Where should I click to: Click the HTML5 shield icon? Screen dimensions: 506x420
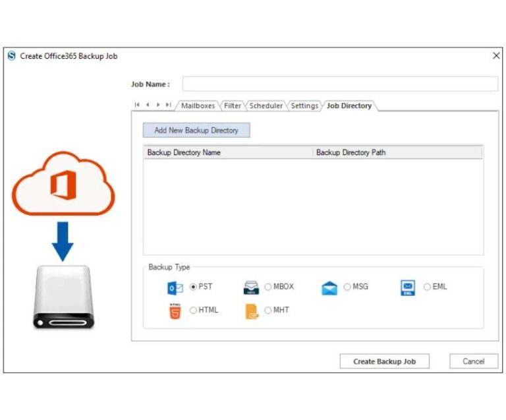pyautogui.click(x=175, y=311)
